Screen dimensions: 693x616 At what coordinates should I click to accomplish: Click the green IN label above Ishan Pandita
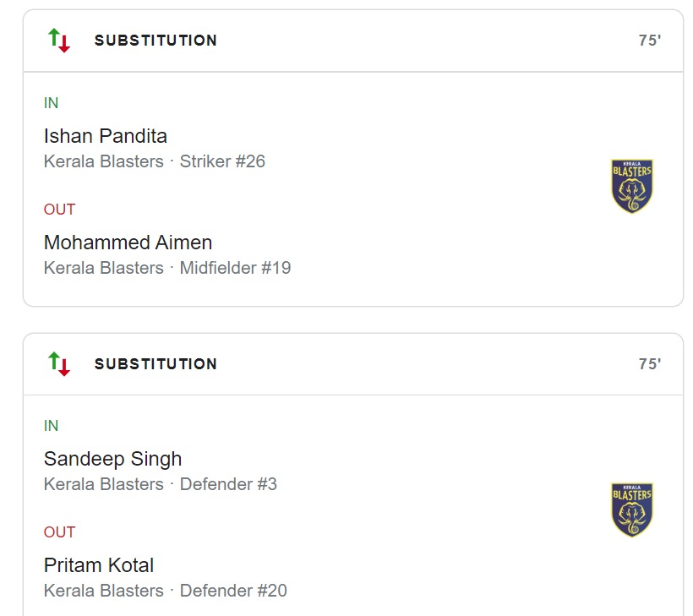(x=52, y=103)
